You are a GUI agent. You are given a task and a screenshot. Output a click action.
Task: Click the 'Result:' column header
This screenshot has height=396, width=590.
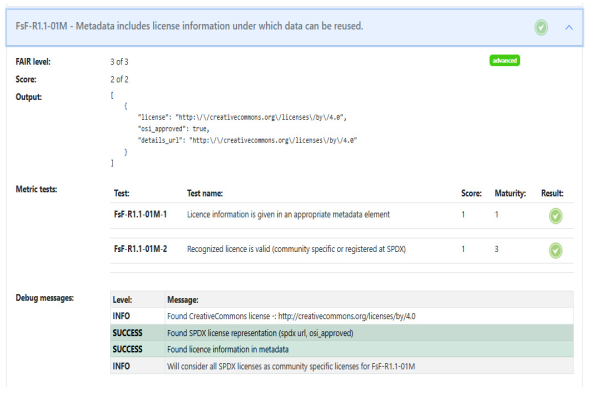coord(552,193)
